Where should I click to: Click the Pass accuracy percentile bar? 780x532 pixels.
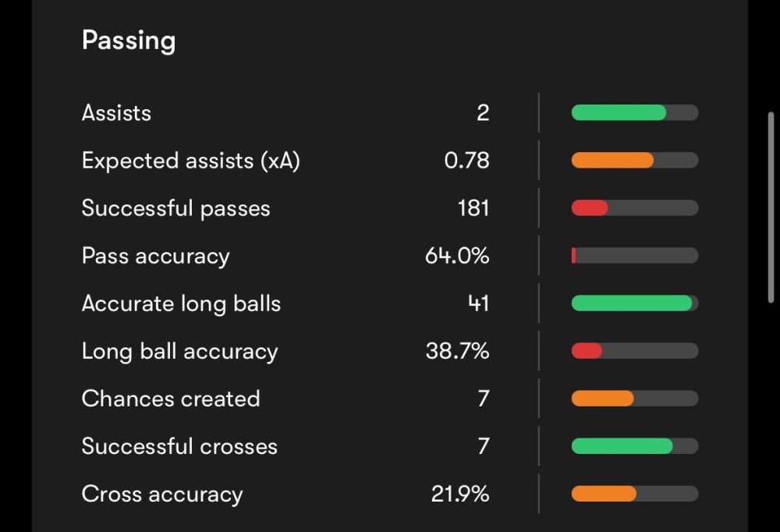coord(634,256)
